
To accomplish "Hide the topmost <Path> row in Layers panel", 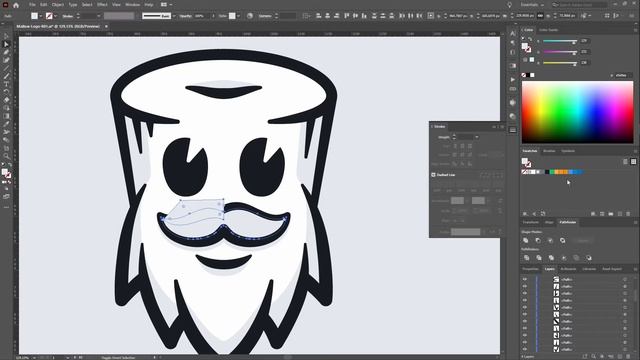I will 525,279.
